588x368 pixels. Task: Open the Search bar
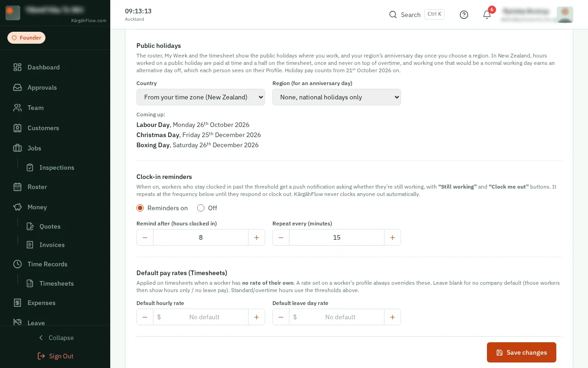(416, 15)
